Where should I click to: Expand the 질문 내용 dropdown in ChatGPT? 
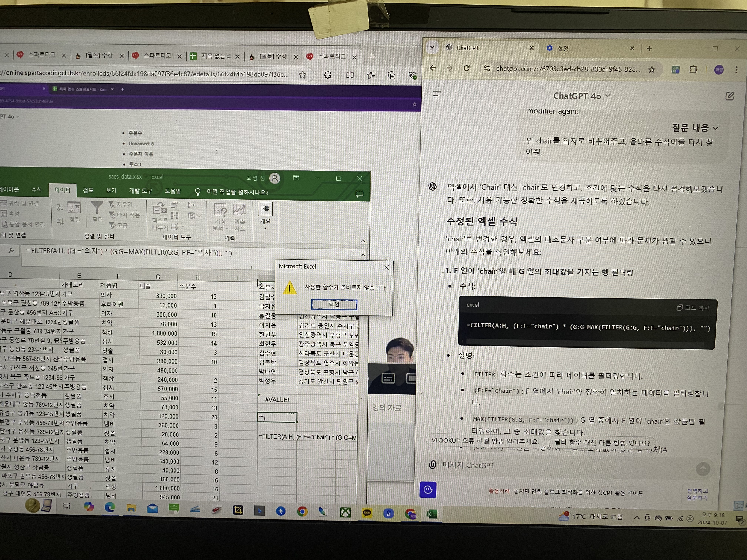coord(695,128)
